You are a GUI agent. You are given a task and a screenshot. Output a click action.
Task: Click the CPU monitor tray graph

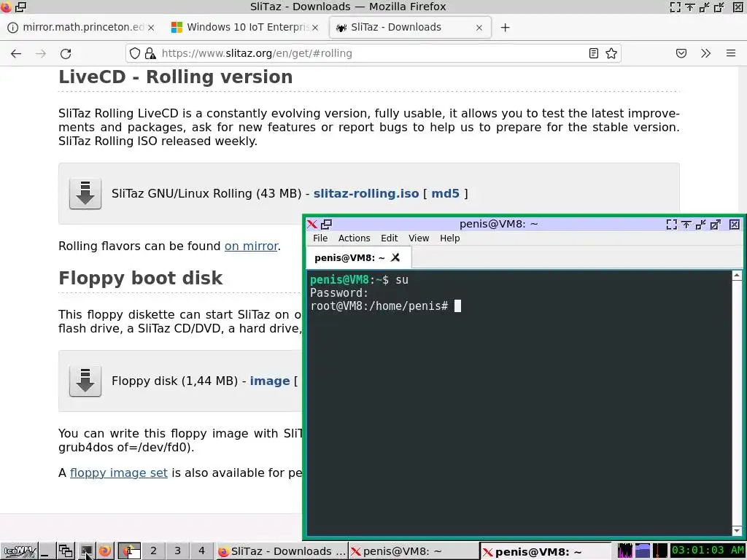pyautogui.click(x=624, y=551)
